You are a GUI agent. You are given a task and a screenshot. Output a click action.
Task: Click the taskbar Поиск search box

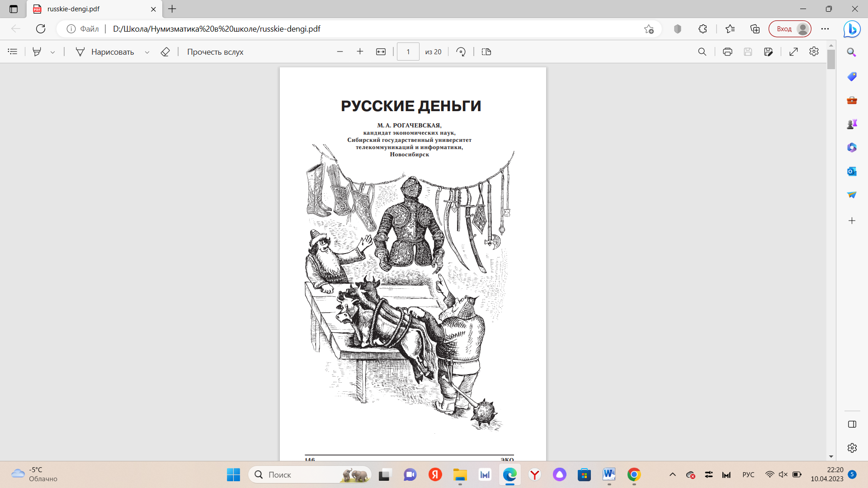click(x=310, y=474)
